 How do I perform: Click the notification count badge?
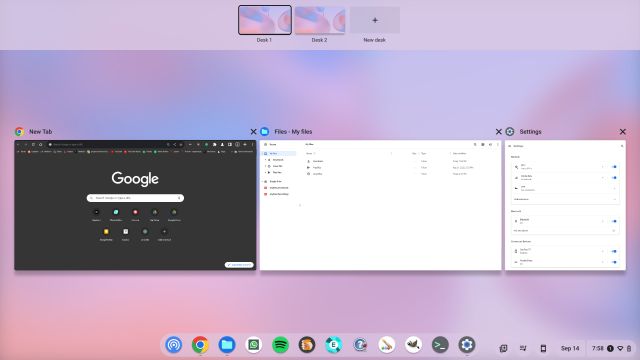(x=610, y=348)
